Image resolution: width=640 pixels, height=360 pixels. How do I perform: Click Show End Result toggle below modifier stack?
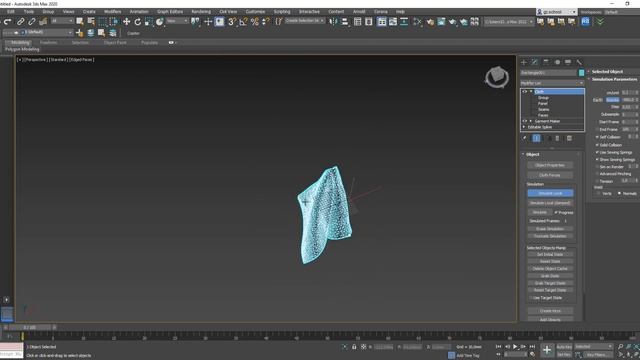click(x=537, y=138)
